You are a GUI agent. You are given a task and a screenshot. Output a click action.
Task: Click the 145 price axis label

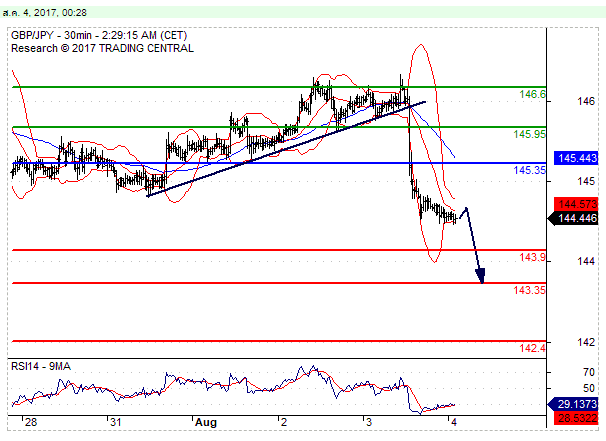pos(586,181)
